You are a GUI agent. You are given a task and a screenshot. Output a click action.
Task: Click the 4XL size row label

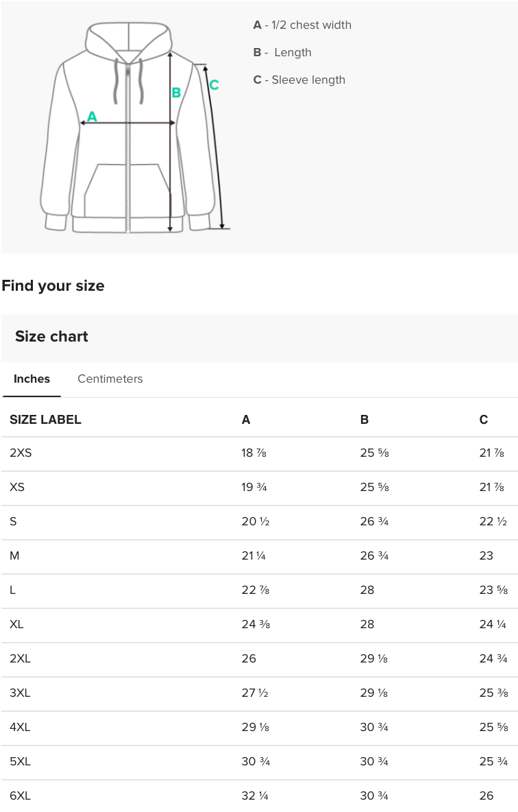20,727
